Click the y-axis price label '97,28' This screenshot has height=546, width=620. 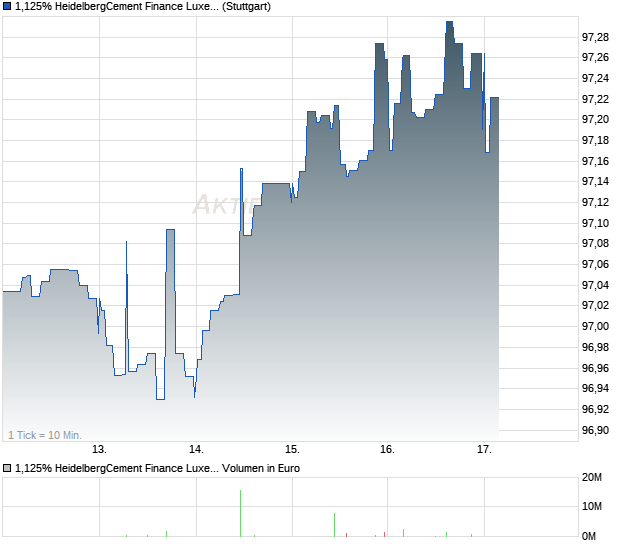(x=595, y=38)
